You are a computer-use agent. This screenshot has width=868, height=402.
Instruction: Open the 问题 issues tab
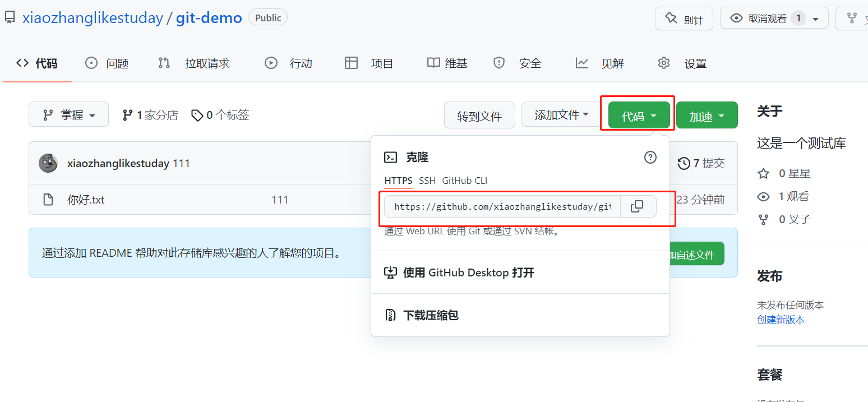107,63
